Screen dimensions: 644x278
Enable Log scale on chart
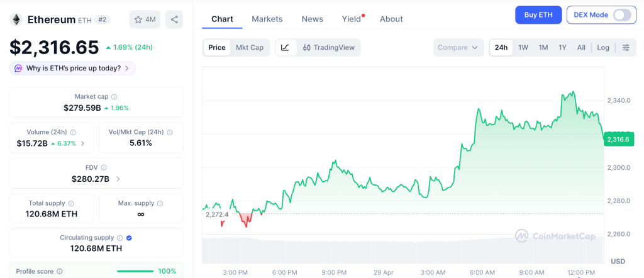[x=603, y=48]
